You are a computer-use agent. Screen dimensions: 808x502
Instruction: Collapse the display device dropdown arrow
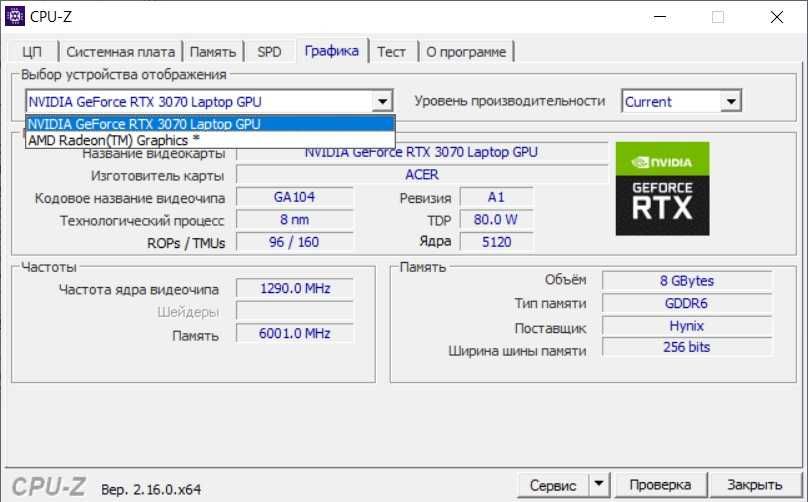[382, 102]
